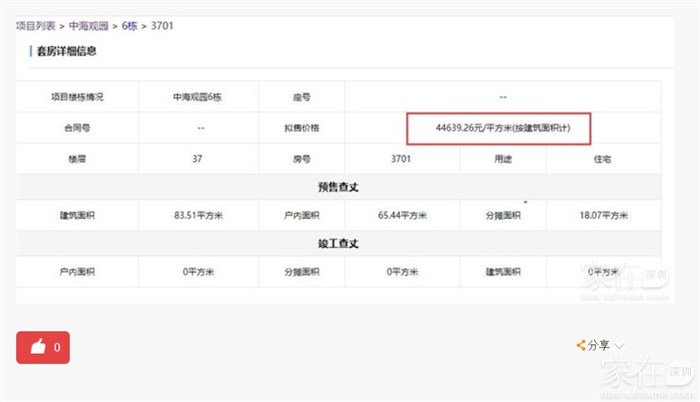Select the 44639.26元/平方米 price cell

[499, 128]
